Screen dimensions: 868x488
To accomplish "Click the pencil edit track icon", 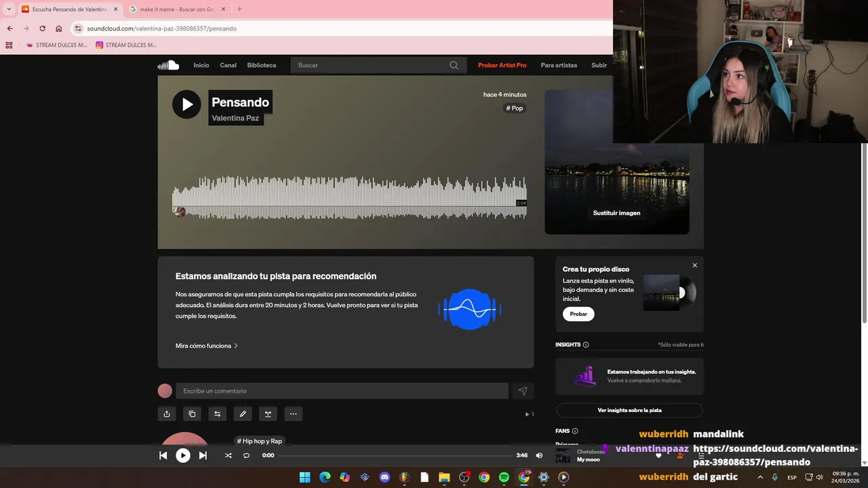I will coord(243,414).
